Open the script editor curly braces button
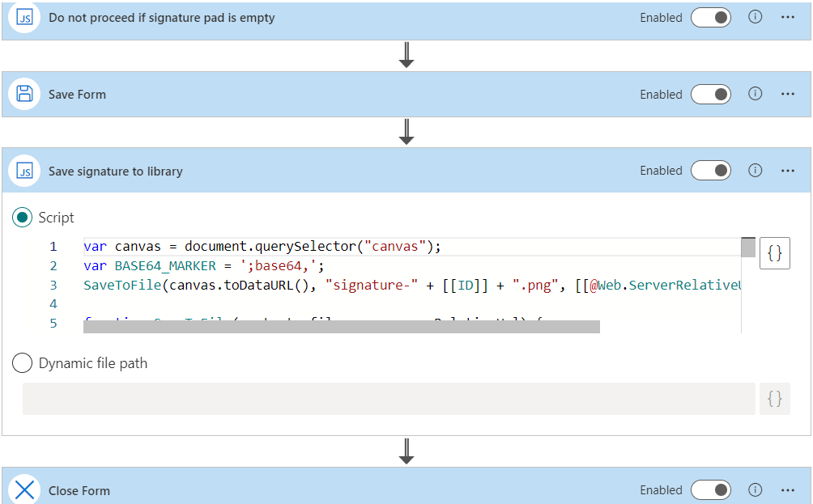Image resolution: width=813 pixels, height=504 pixels. click(775, 253)
